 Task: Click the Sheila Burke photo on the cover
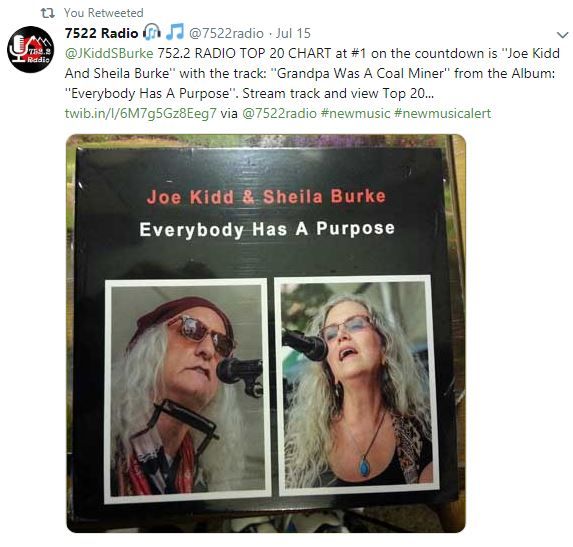(x=357, y=384)
